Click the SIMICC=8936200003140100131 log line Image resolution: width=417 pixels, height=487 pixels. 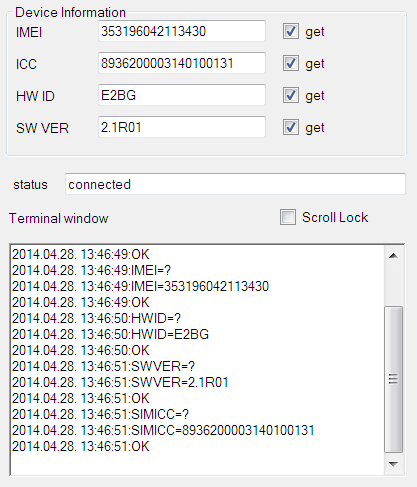click(x=163, y=430)
